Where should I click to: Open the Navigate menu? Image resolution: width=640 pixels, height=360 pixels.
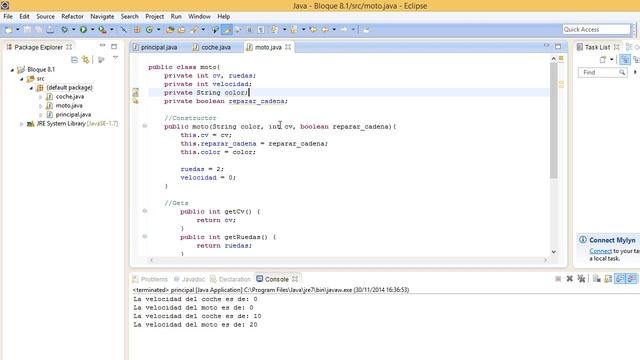[102, 16]
